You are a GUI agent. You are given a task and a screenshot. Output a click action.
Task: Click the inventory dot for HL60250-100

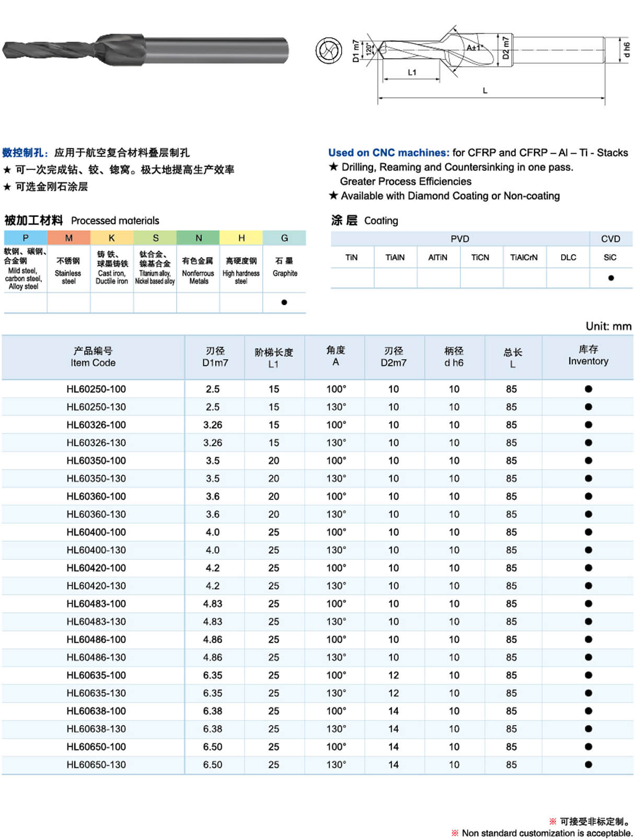(588, 389)
